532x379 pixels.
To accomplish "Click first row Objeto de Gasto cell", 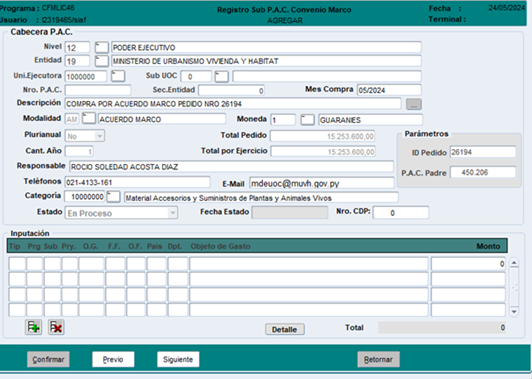I will click(309, 264).
